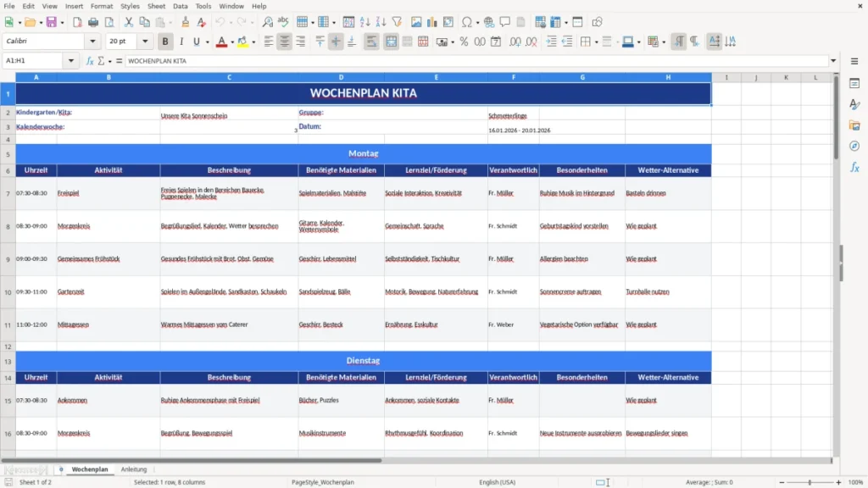Toggle Center Vertically alignment
Viewport: 868px width, 488px height.
(336, 42)
